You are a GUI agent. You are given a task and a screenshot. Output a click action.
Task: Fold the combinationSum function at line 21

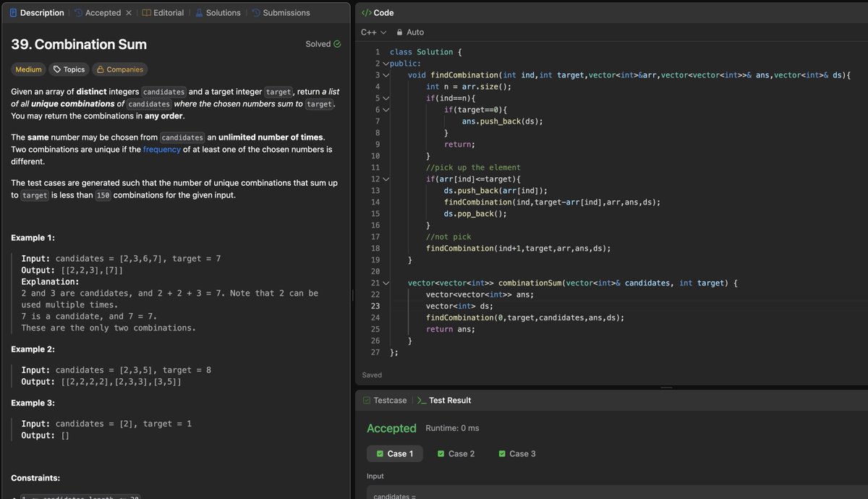coord(386,283)
